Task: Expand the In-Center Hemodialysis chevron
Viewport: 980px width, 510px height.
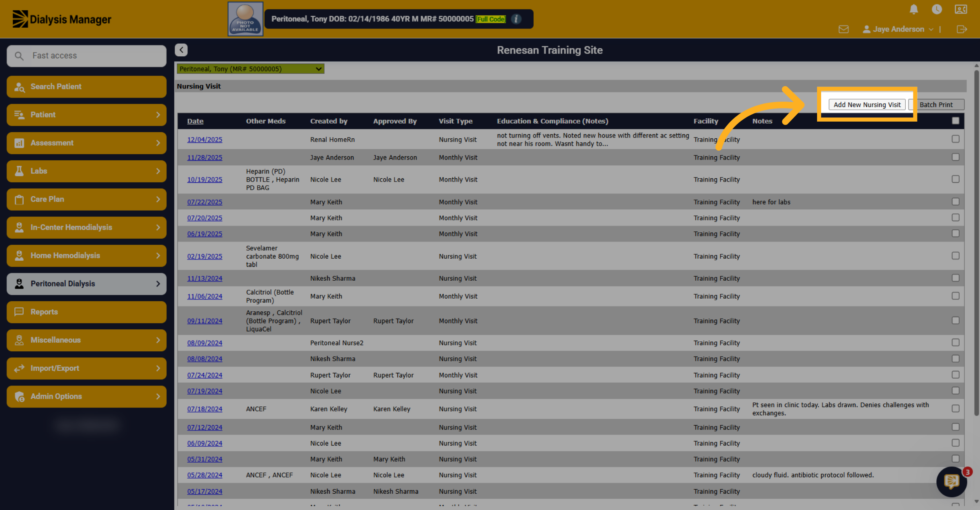Action: pyautogui.click(x=158, y=227)
